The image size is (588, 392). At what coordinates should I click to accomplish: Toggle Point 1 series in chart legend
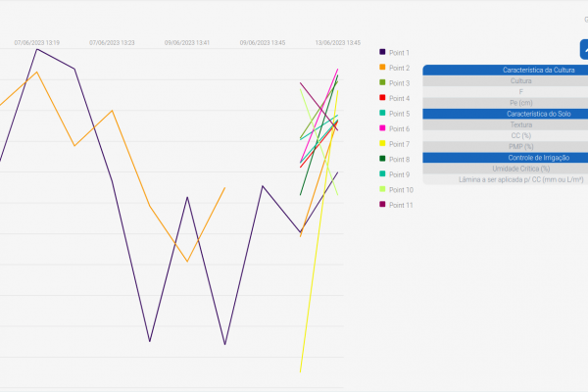point(395,53)
